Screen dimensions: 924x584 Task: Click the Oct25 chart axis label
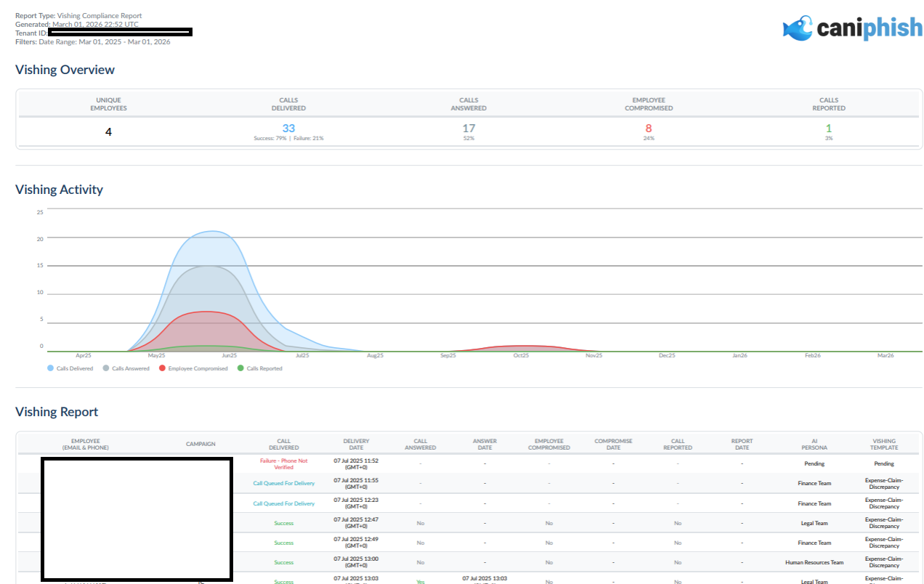tap(521, 356)
